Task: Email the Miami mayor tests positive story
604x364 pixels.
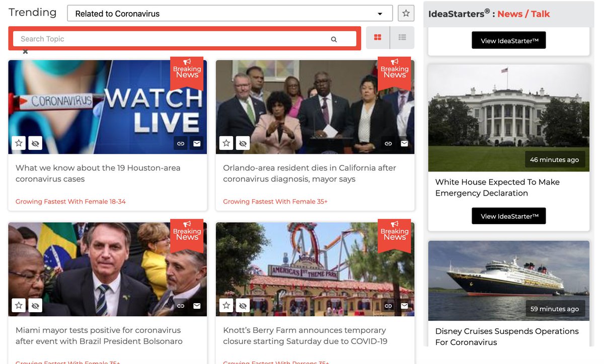Action: click(197, 306)
